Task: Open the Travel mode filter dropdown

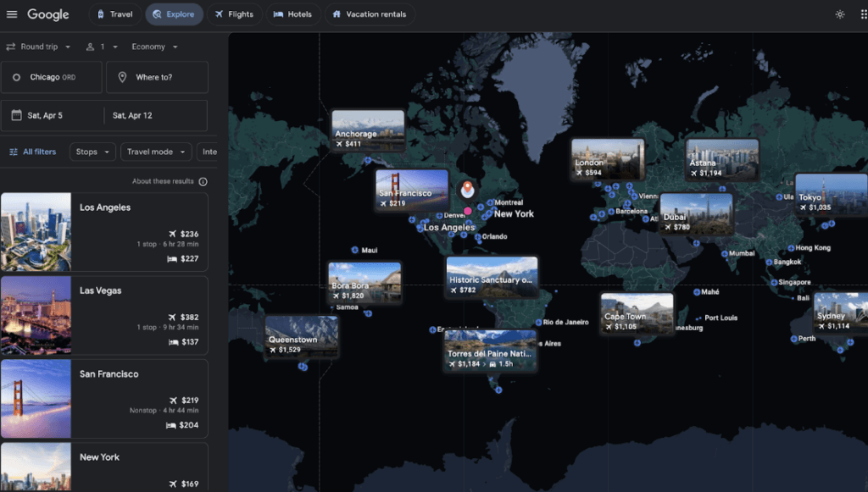Action: point(156,152)
